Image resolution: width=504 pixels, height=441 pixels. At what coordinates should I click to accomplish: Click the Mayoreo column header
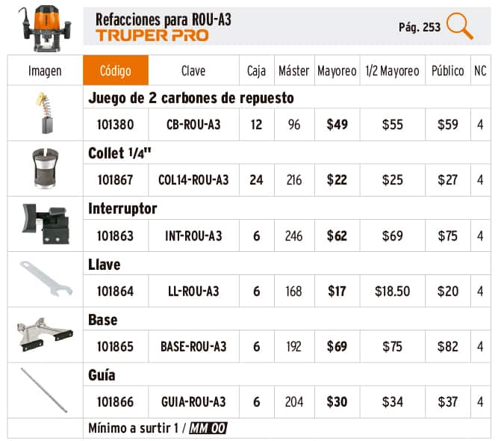pos(337,71)
